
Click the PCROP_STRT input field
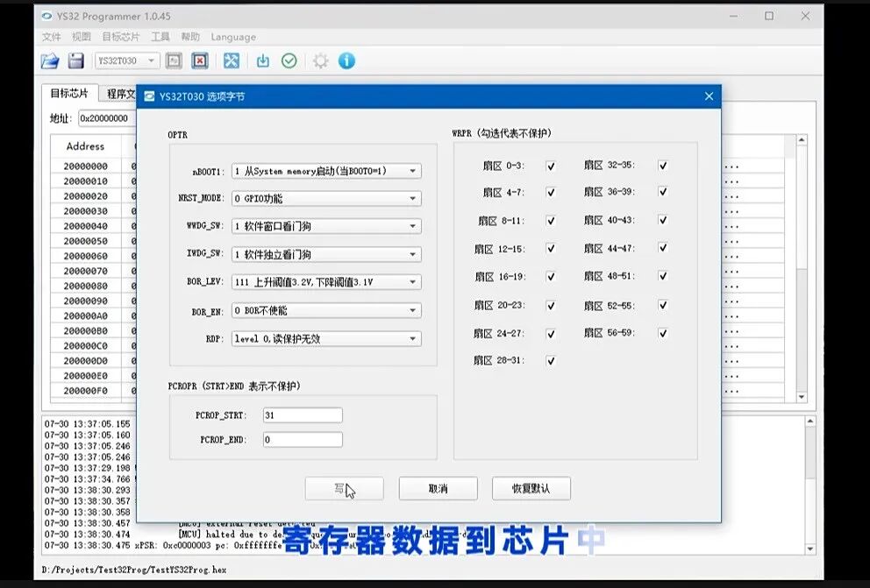[303, 415]
